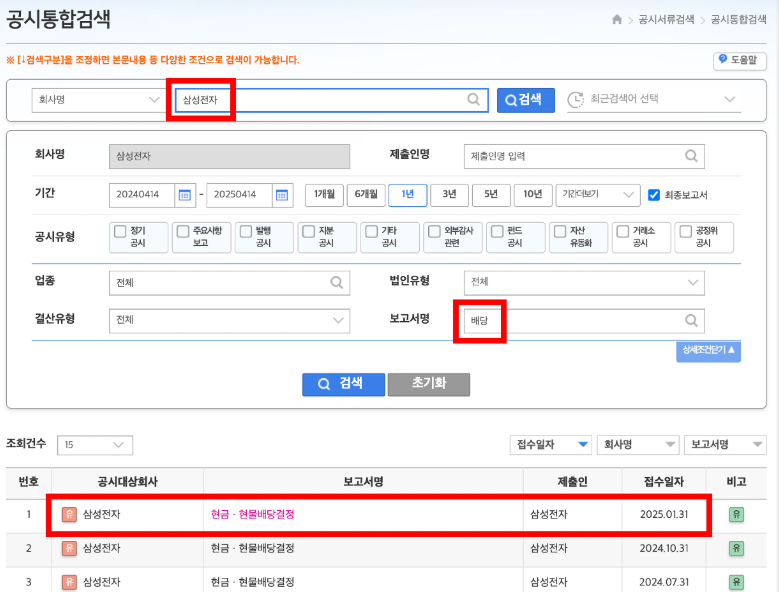779x592 pixels.
Task: Open the 최근검색어 선택 dropdown
Action: click(x=654, y=99)
